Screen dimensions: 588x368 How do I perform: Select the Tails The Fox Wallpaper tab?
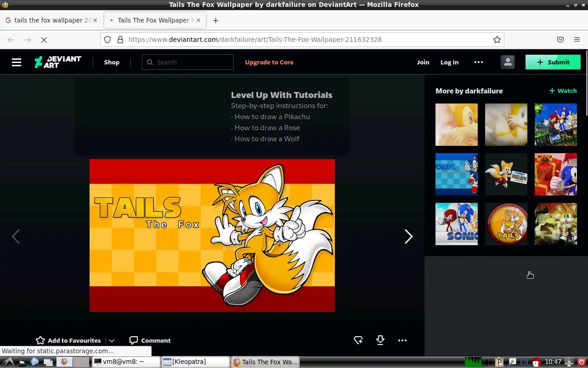[154, 20]
